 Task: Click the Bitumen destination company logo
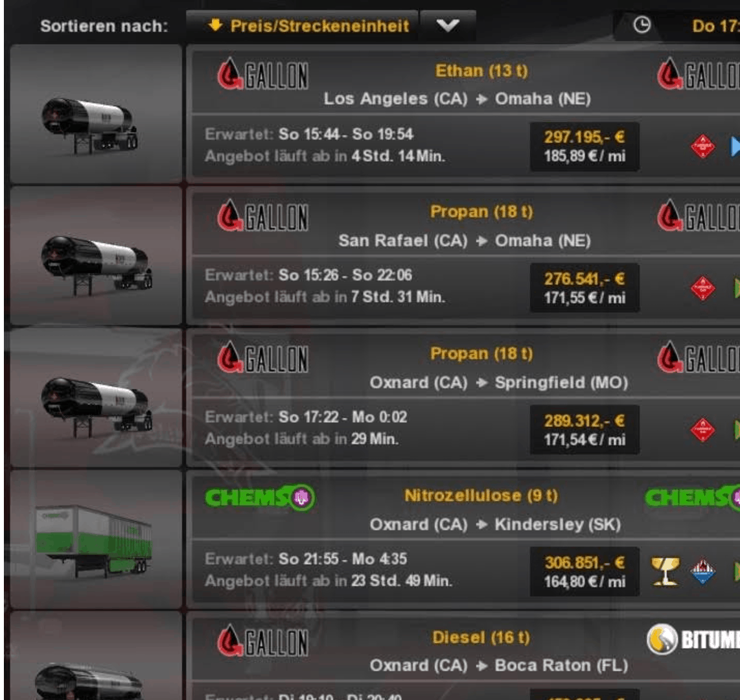(x=693, y=640)
